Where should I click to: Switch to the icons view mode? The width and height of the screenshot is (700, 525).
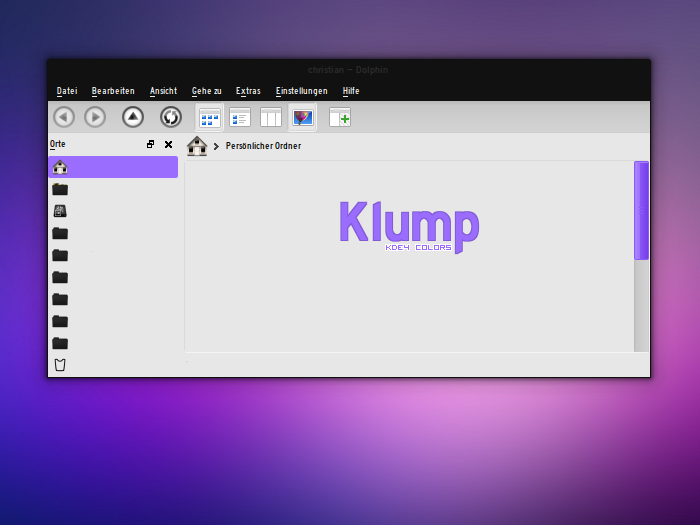(x=209, y=117)
